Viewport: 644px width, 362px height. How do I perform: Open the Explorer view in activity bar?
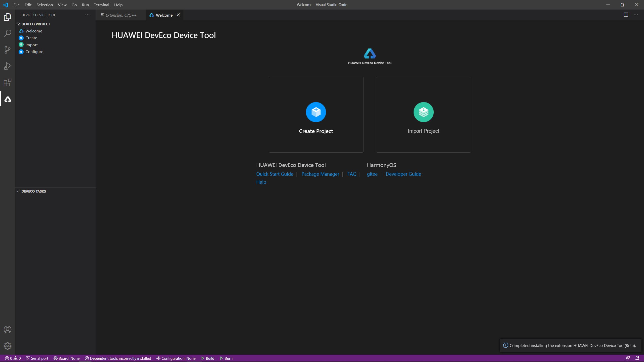[x=8, y=17]
